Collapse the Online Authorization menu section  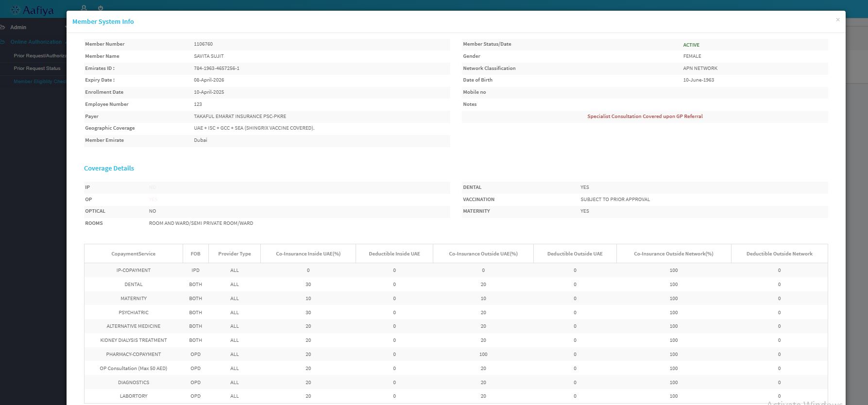click(x=36, y=42)
